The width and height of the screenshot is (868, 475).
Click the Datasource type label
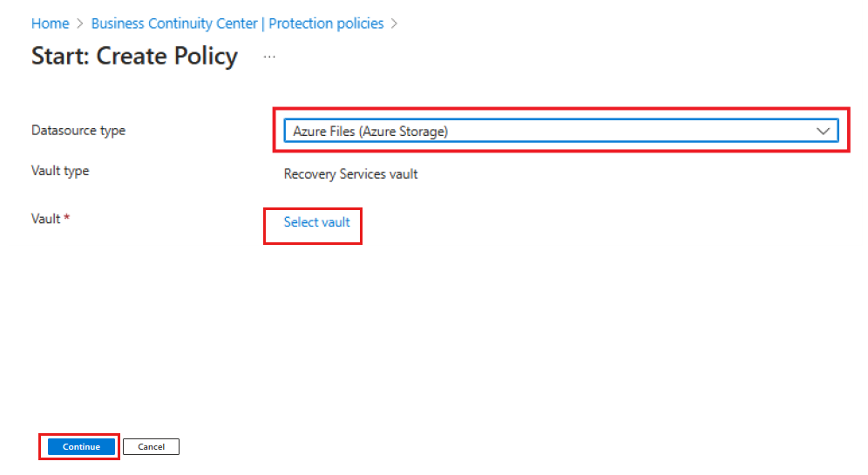pos(78,131)
